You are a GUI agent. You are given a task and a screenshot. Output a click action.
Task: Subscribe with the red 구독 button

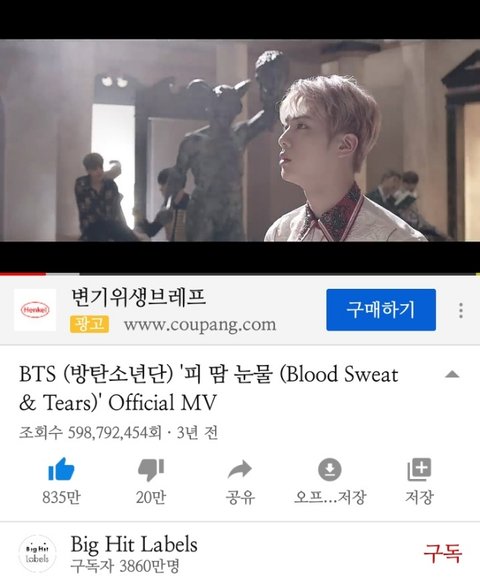point(443,553)
